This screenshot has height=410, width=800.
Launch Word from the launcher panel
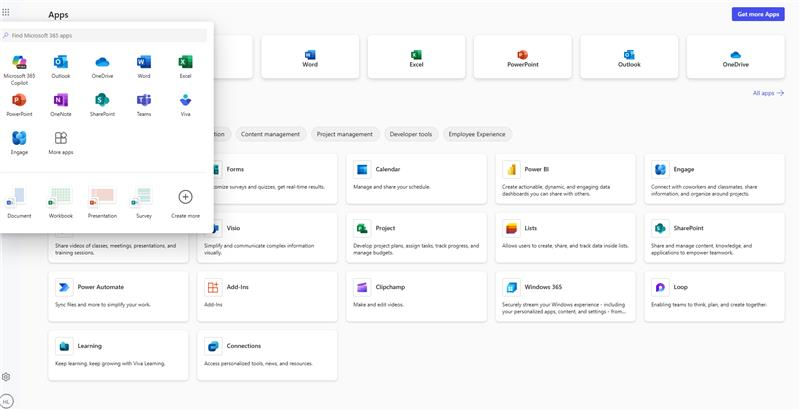[x=144, y=67]
